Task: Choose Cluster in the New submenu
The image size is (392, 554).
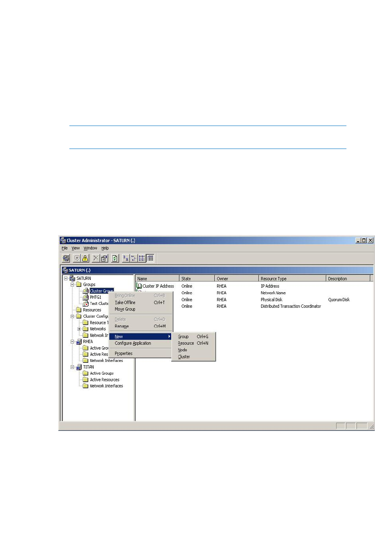Action: (x=193, y=357)
